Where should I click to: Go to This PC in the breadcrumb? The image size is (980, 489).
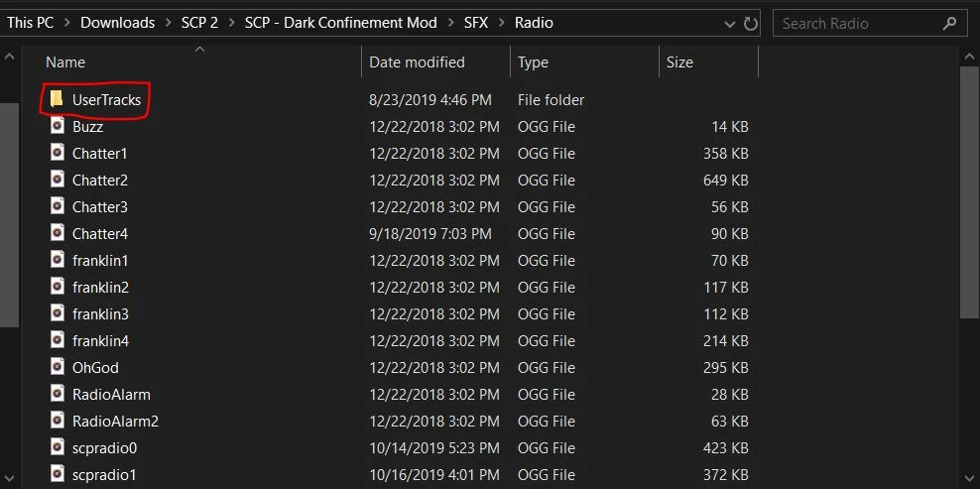pyautogui.click(x=30, y=23)
